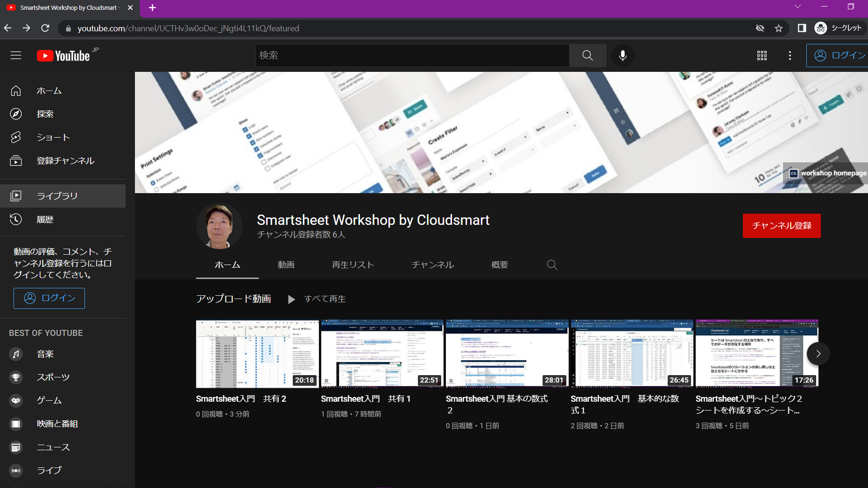Click the チャンネル登録者数 6人 subscriber count

click(x=301, y=235)
